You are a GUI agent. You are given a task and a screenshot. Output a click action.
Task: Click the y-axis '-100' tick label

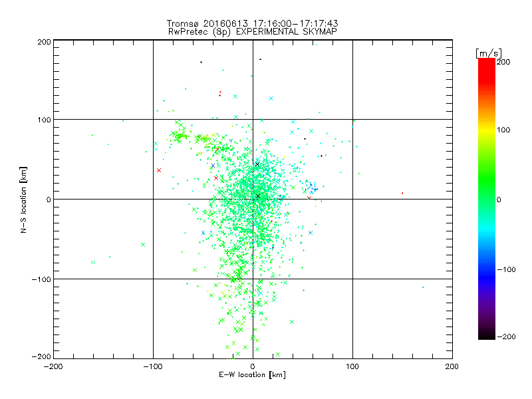[41, 279]
